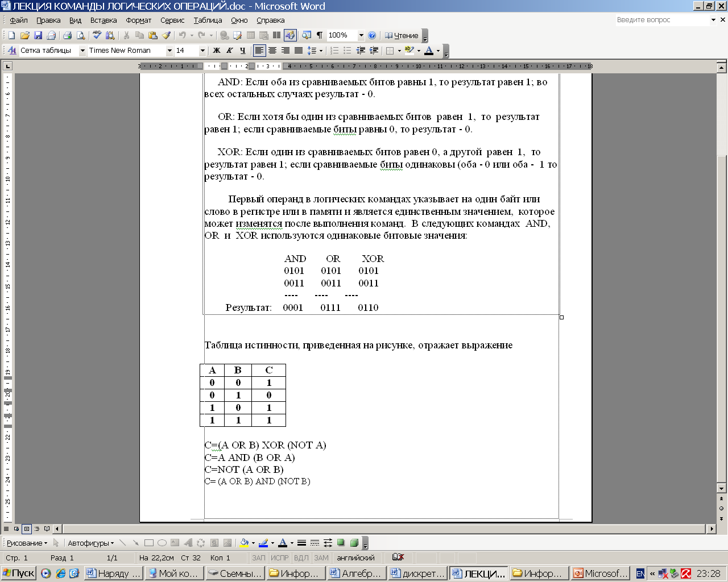Viewport: 728px width, 582px height.
Task: Click the Пуск start button
Action: [x=19, y=573]
